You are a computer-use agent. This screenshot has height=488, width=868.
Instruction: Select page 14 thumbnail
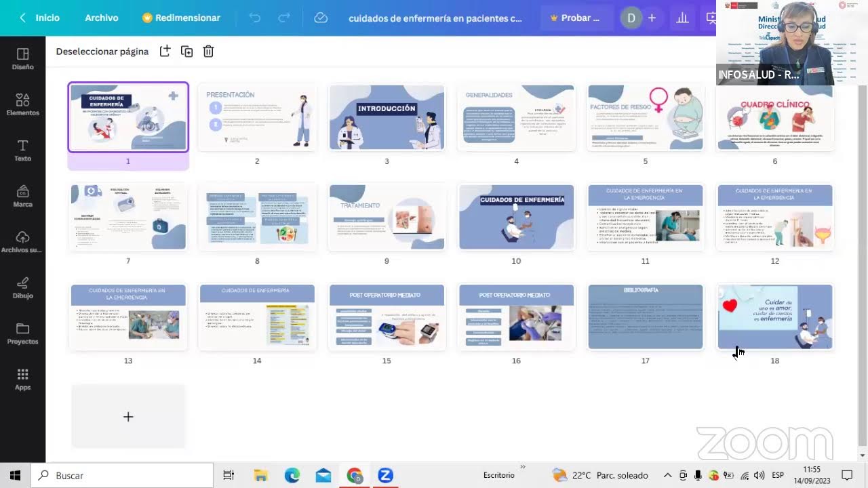tap(257, 317)
